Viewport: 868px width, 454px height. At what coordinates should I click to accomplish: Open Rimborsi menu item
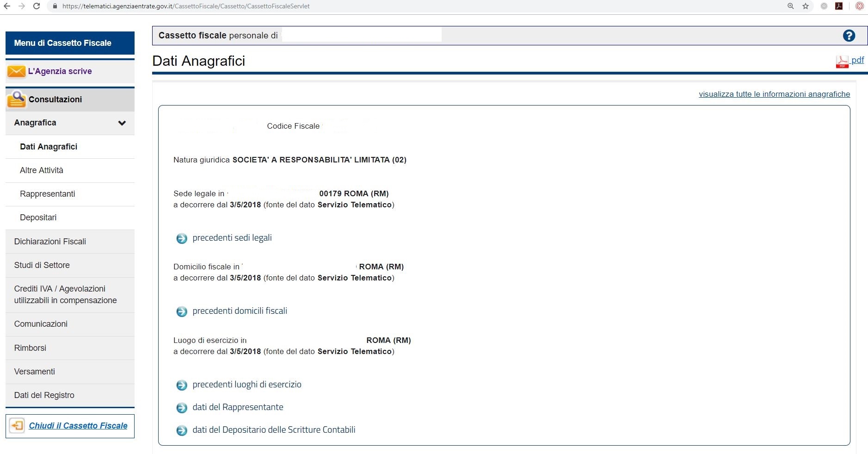point(70,348)
